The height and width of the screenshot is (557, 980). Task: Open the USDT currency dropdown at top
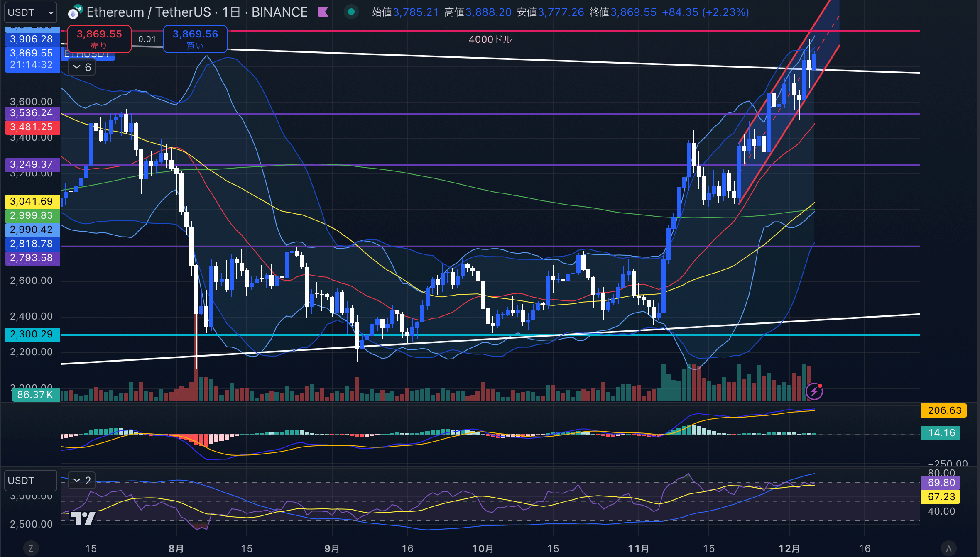[x=31, y=12]
